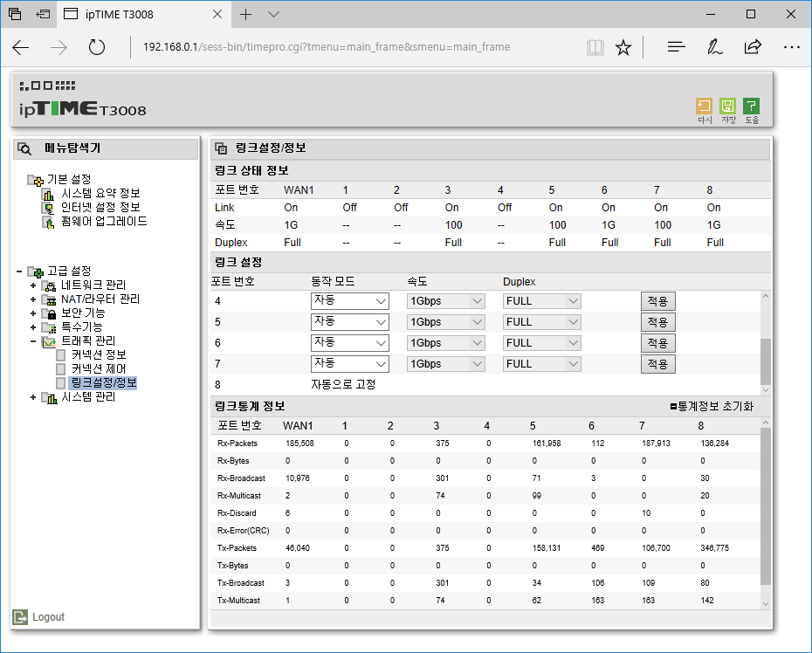Collapse the 트래픽 관리 tree node
The image size is (812, 653).
pyautogui.click(x=33, y=341)
